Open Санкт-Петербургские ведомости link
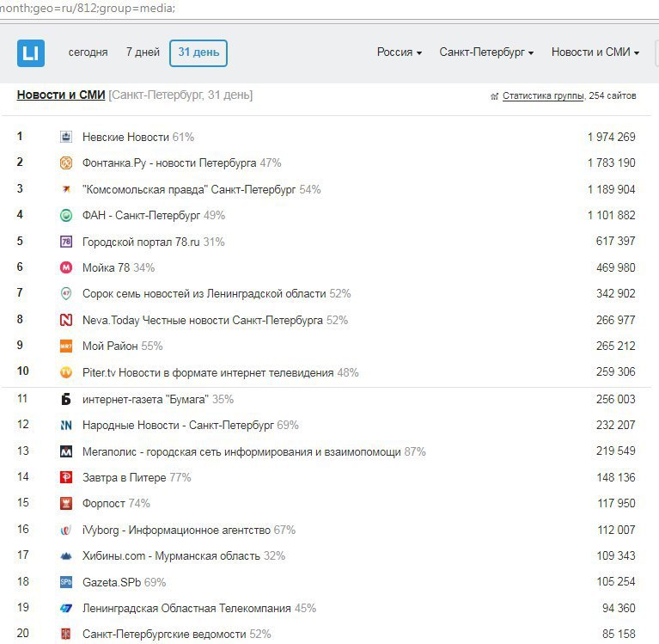659x644 pixels. [x=164, y=635]
